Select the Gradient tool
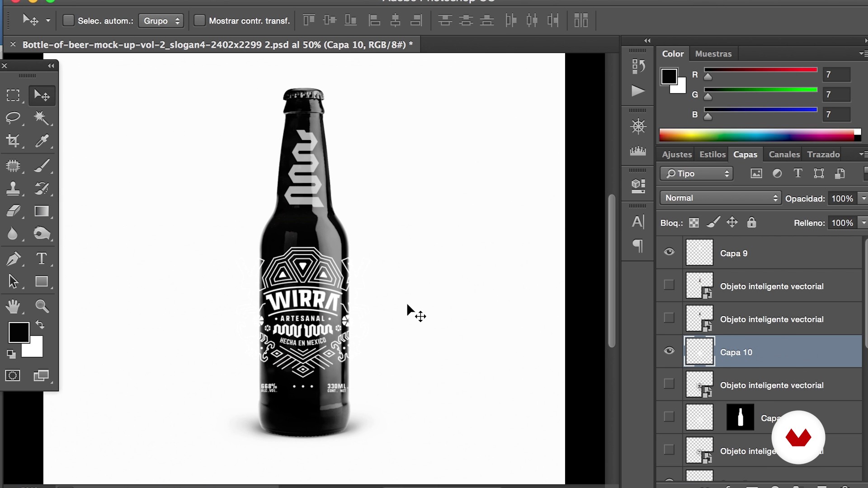 pos(42,211)
